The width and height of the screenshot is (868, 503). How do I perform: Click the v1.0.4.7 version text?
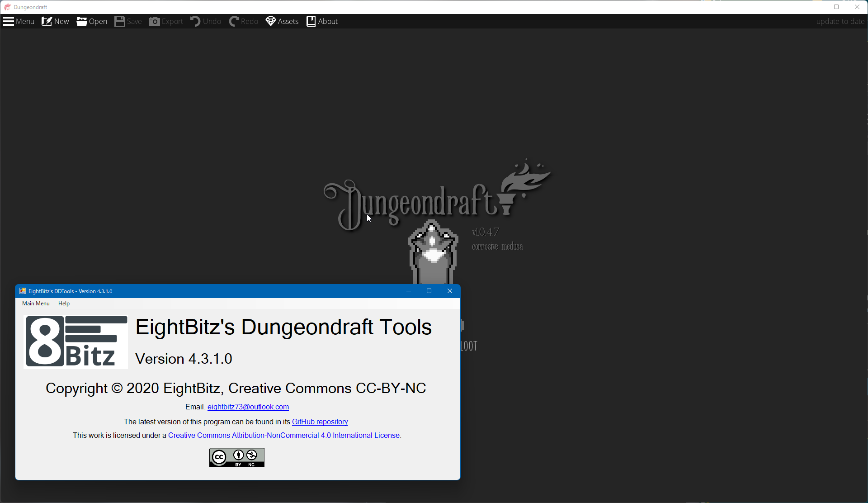coord(486,232)
